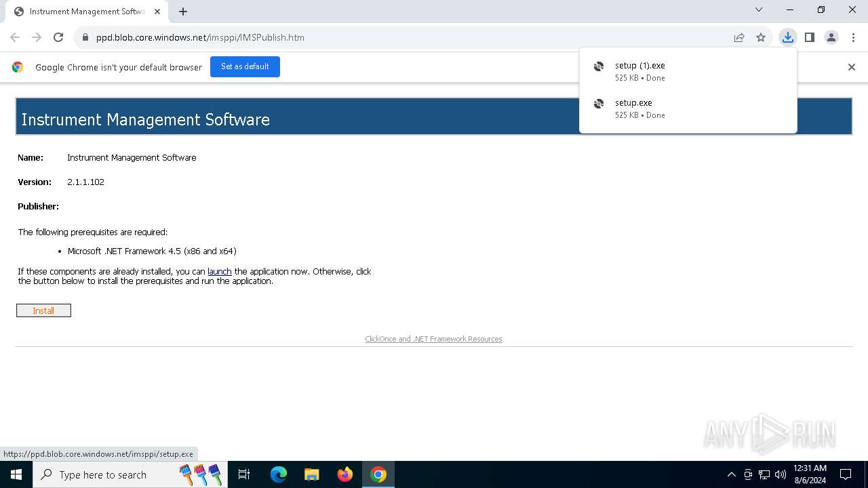Close the Instrument Management Software tab
This screenshot has height=488, width=868.
tap(157, 12)
